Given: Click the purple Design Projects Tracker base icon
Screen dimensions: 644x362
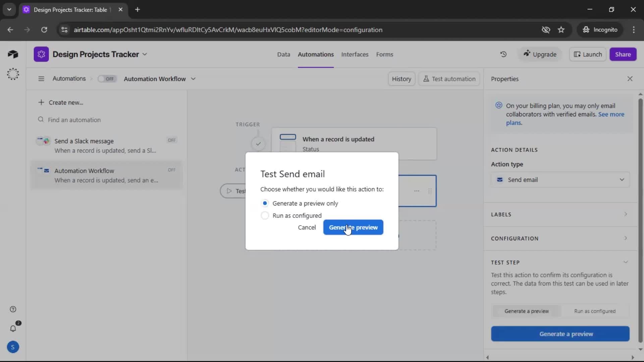Looking at the screenshot, I should click(x=41, y=54).
